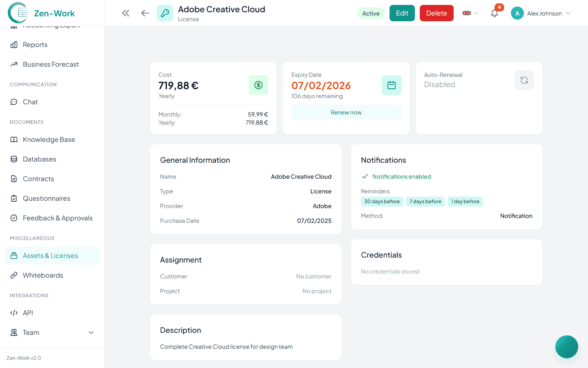Click the 719,88 € cost heading
Viewport: 588px width, 368px height.
click(178, 85)
